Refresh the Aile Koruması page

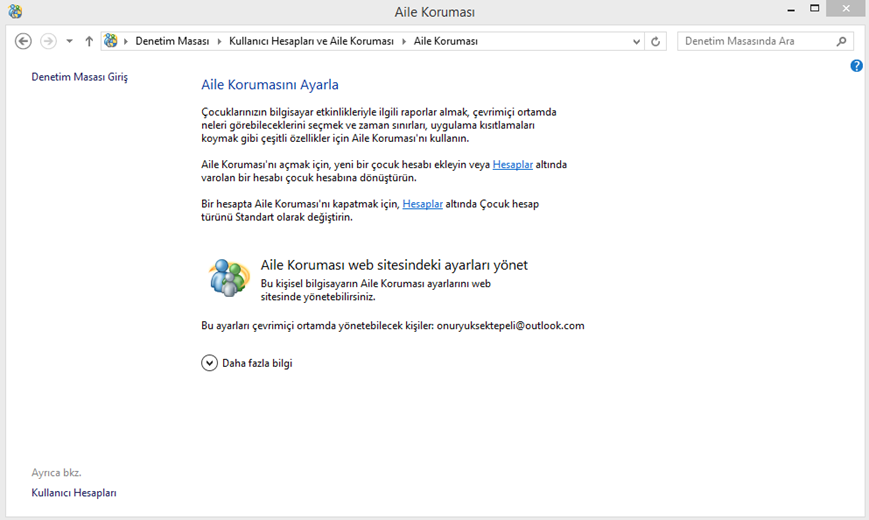[655, 42]
